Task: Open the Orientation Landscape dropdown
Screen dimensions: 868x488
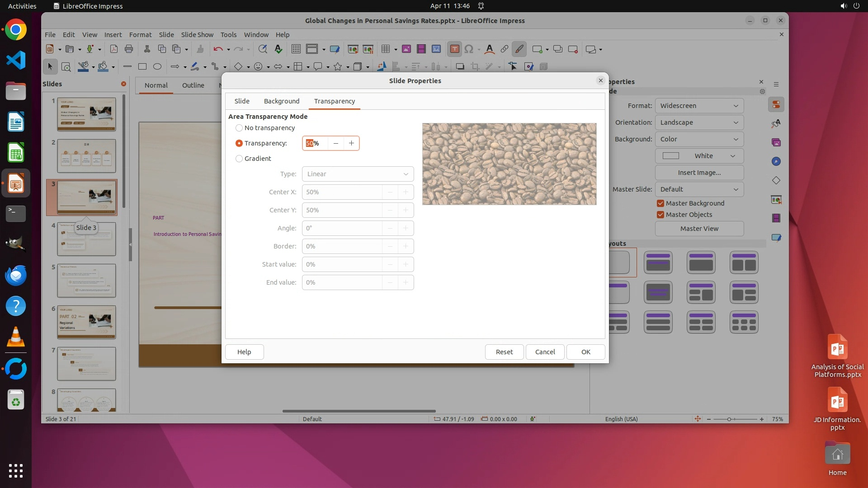Action: tap(699, 122)
